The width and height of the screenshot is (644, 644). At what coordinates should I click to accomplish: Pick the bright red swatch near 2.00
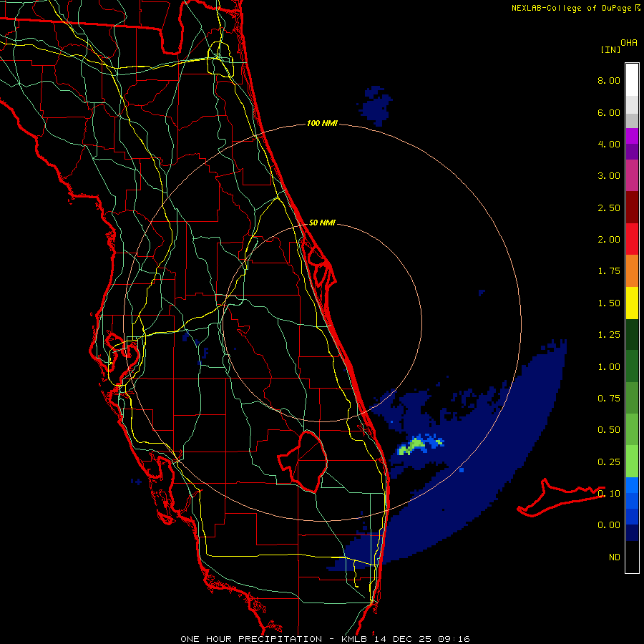tap(632, 239)
